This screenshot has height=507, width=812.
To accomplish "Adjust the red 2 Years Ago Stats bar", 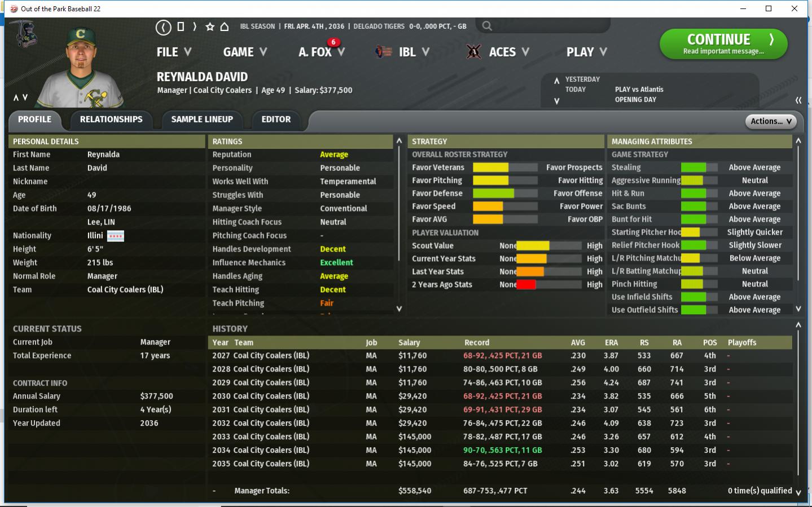I will [x=549, y=284].
